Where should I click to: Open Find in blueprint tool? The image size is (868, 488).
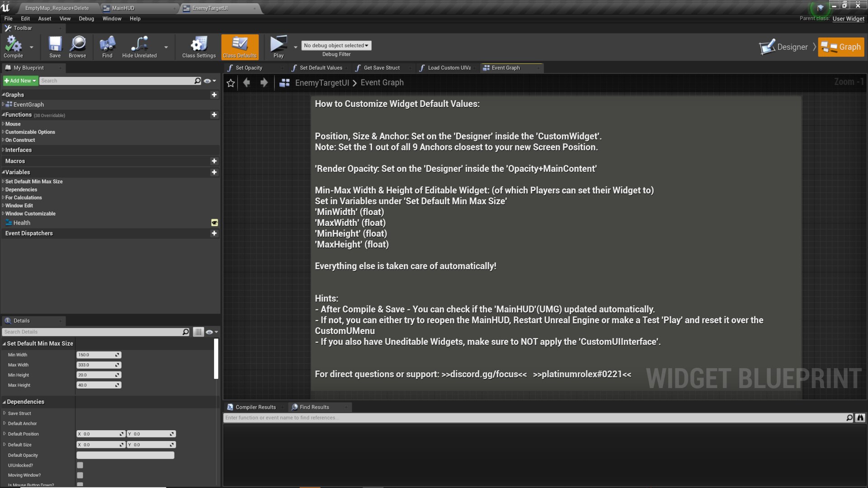click(107, 47)
